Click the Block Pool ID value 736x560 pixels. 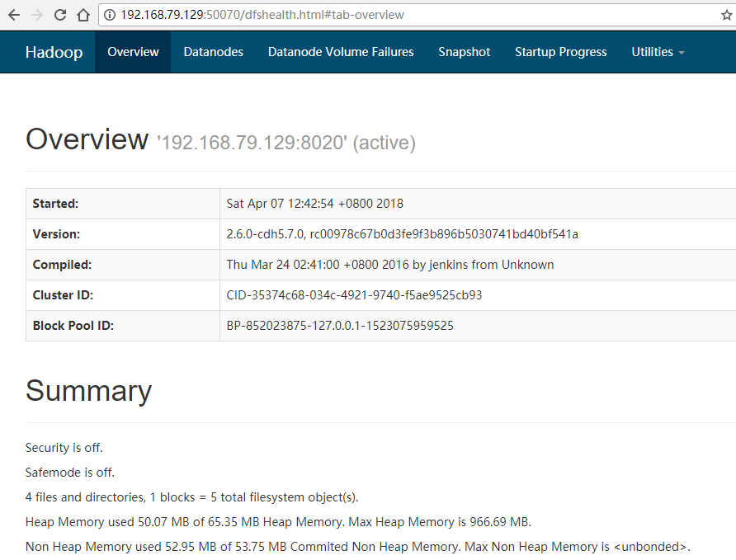tap(340, 326)
